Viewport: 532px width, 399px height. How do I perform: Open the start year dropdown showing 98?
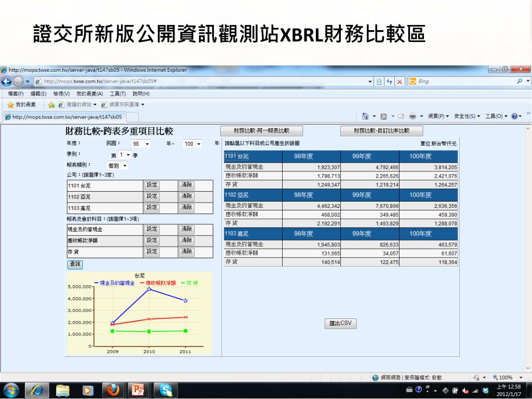(140, 144)
